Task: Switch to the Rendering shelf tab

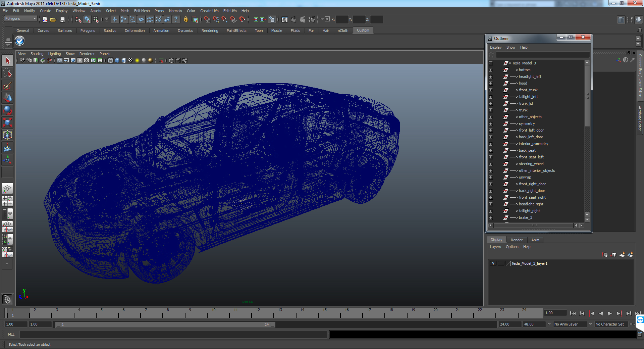Action: (x=210, y=30)
